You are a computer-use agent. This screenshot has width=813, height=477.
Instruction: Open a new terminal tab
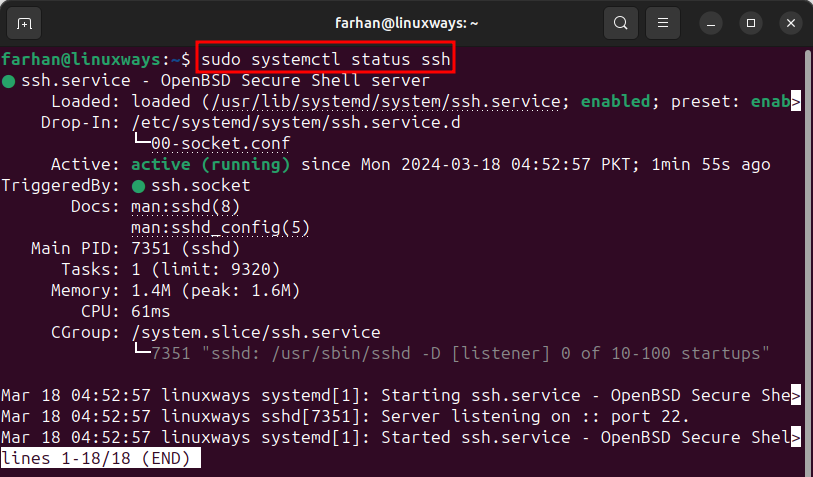(x=24, y=23)
